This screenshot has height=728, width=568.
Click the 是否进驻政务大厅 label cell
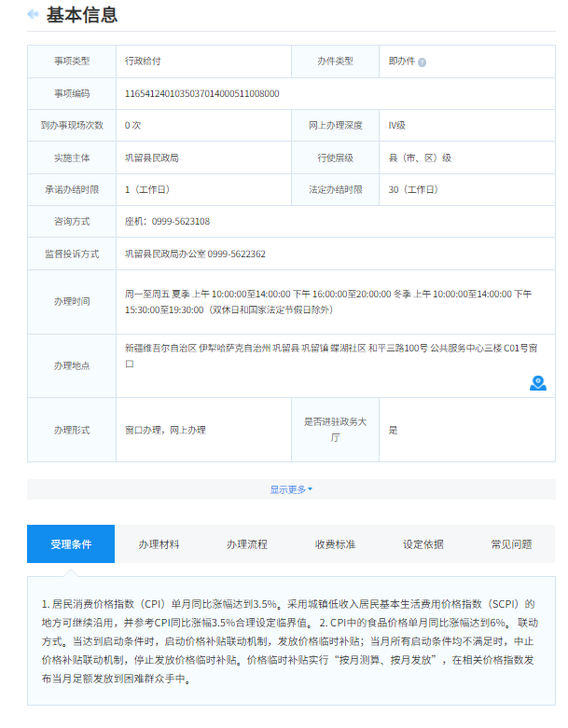[x=336, y=430]
